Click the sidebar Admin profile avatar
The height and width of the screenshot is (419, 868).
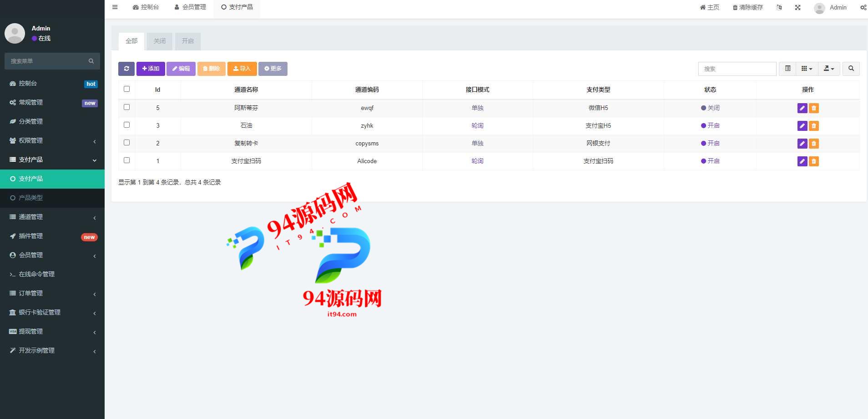15,34
